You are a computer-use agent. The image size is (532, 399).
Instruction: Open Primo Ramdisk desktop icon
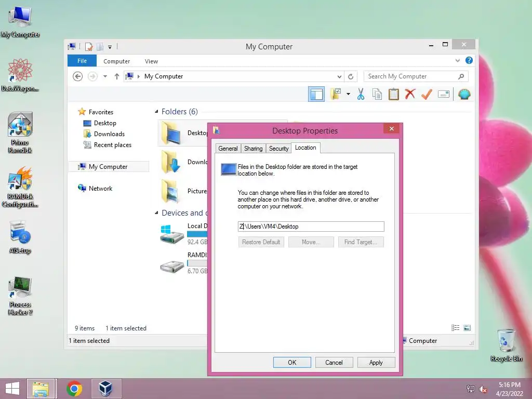pos(20,133)
